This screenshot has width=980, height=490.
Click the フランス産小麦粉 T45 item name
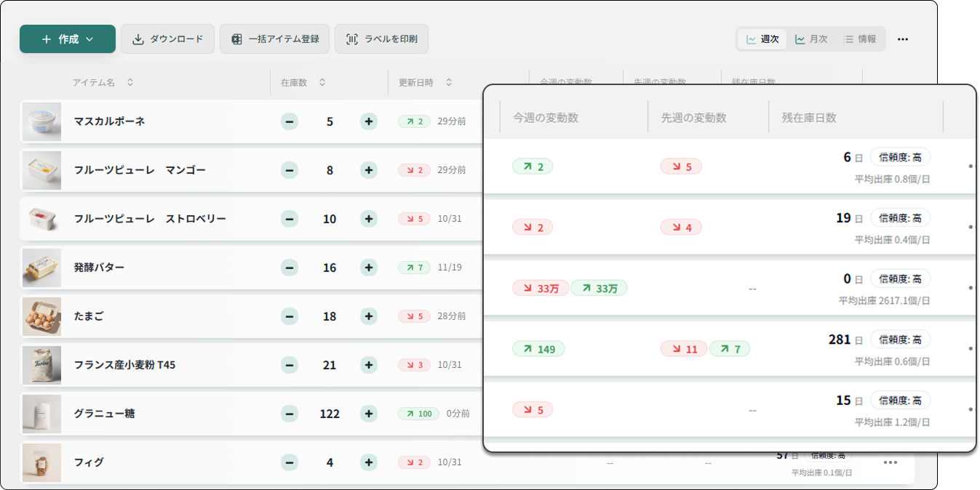tap(124, 365)
